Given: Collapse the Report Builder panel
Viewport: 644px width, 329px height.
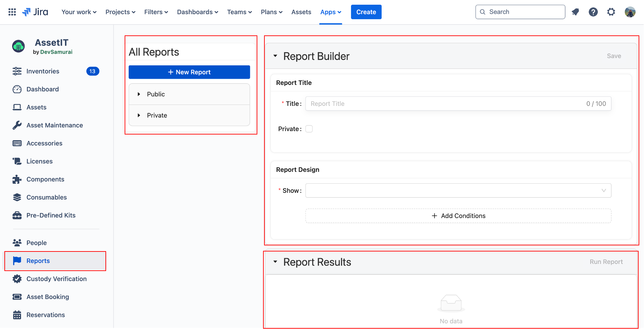Looking at the screenshot, I should (x=275, y=56).
